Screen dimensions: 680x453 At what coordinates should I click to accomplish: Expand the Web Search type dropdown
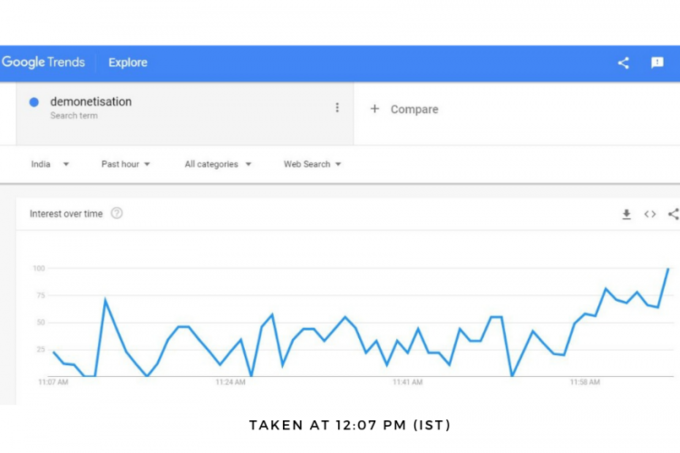[x=312, y=164]
